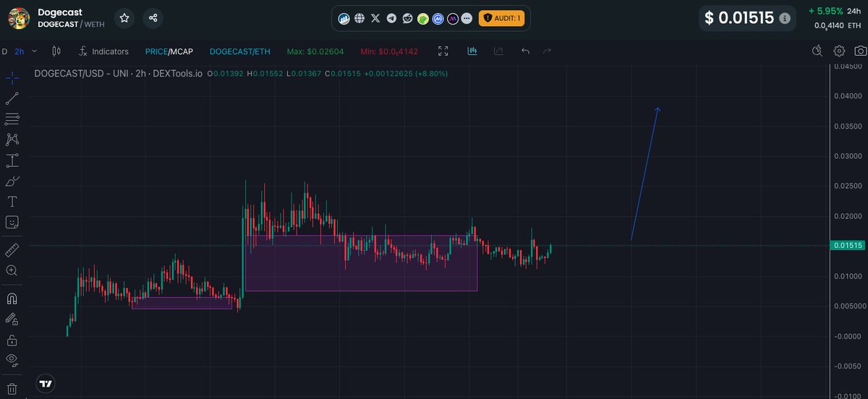Open the DEXTools chart icon link
868x399 pixels.
point(344,18)
